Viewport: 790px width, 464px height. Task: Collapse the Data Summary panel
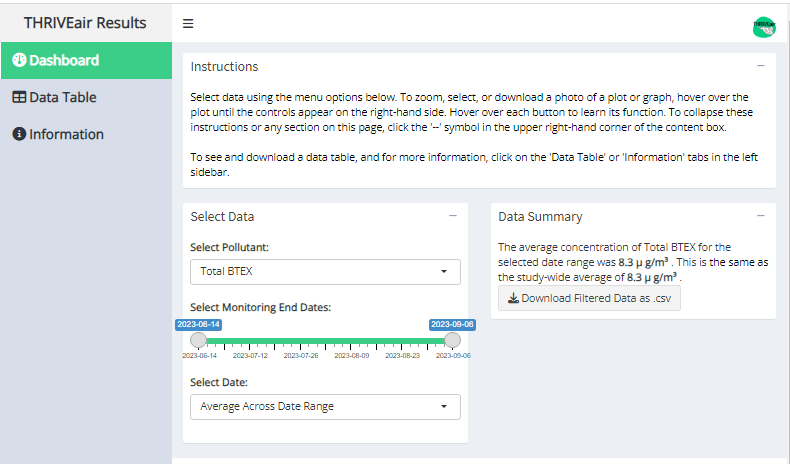click(761, 216)
